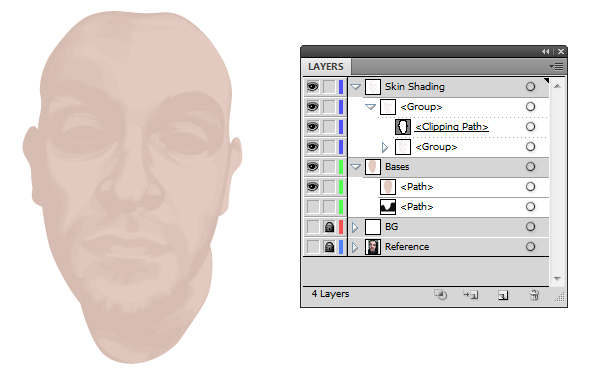This screenshot has width=594, height=378.
Task: Click the Bases layer thumbnail
Action: (373, 167)
